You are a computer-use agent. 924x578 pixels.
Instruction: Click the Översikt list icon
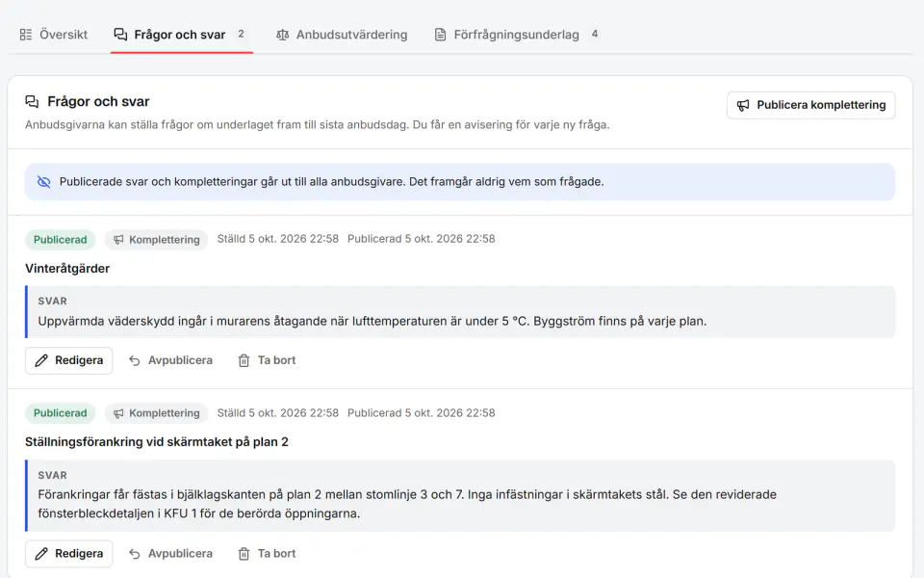pyautogui.click(x=26, y=35)
